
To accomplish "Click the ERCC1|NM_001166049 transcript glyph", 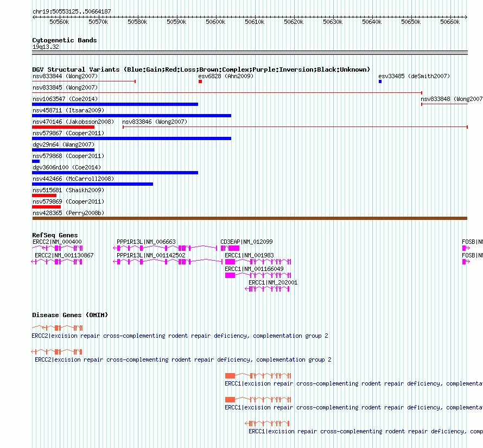I will (x=258, y=275).
